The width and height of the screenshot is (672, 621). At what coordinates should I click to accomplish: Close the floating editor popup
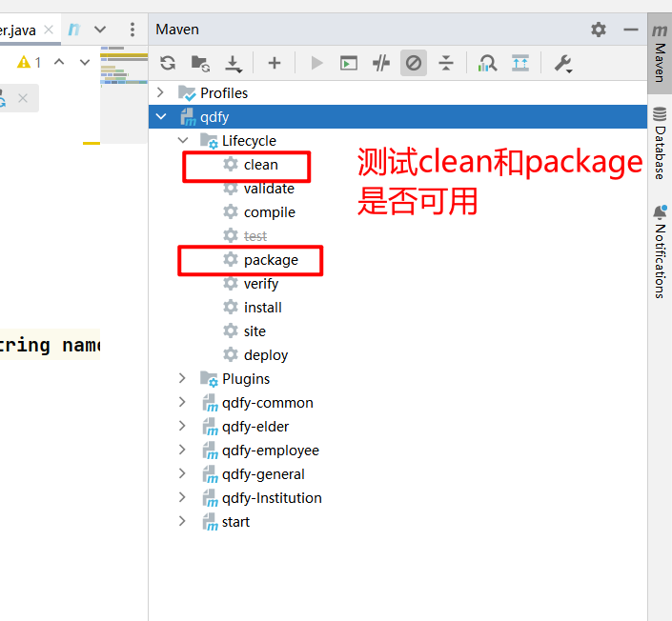pyautogui.click(x=23, y=98)
